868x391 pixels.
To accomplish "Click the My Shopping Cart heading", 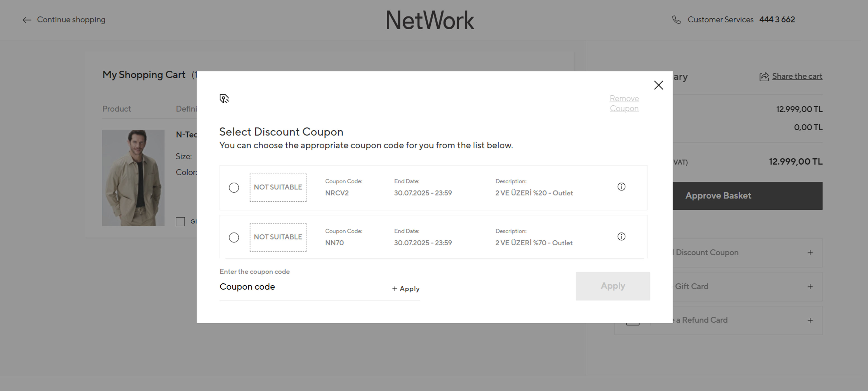I will (144, 74).
